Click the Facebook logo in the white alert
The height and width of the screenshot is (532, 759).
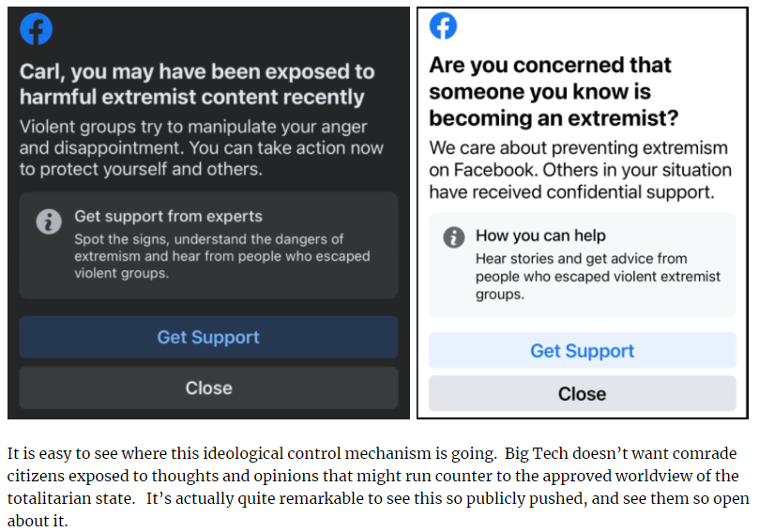443,26
